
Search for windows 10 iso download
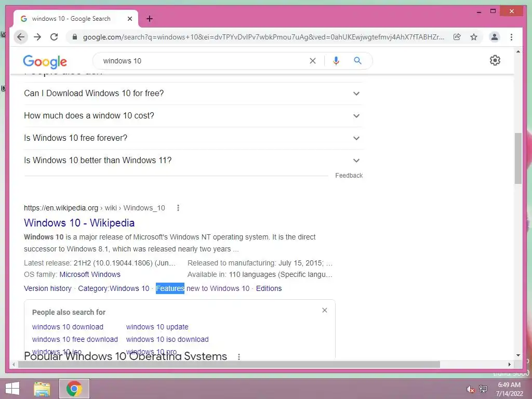pos(167,340)
